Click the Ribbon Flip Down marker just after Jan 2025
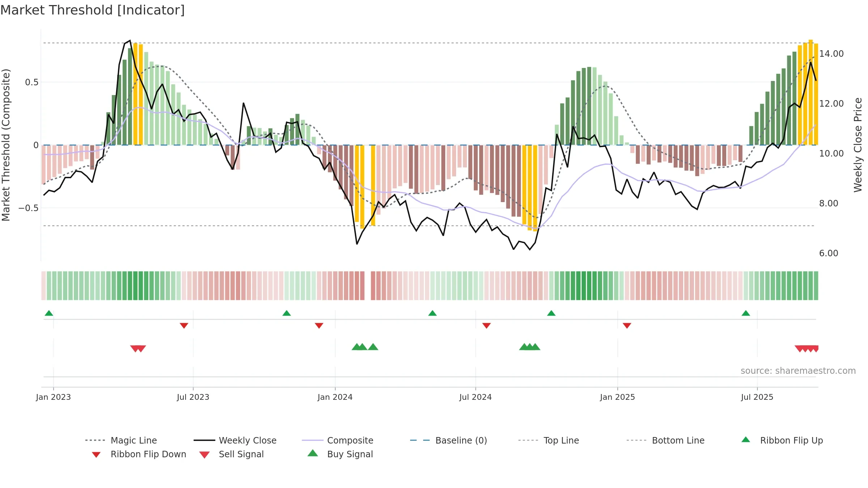The image size is (868, 488). (x=627, y=326)
